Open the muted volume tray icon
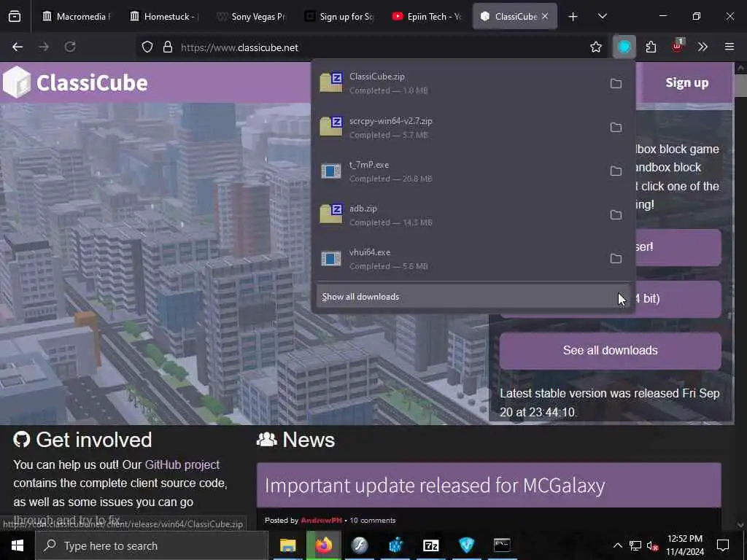This screenshot has height=560, width=747. point(653,545)
